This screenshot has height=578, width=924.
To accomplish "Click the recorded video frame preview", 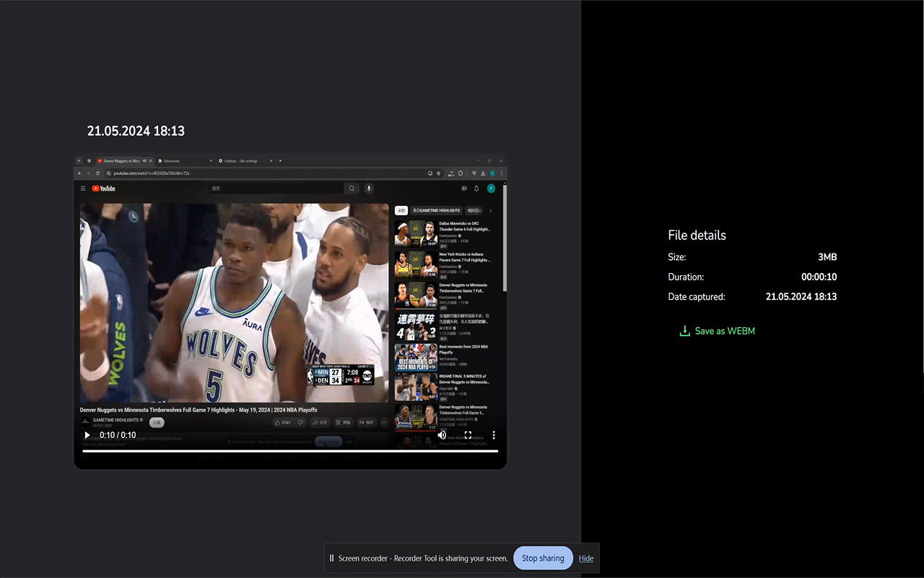I will click(290, 312).
